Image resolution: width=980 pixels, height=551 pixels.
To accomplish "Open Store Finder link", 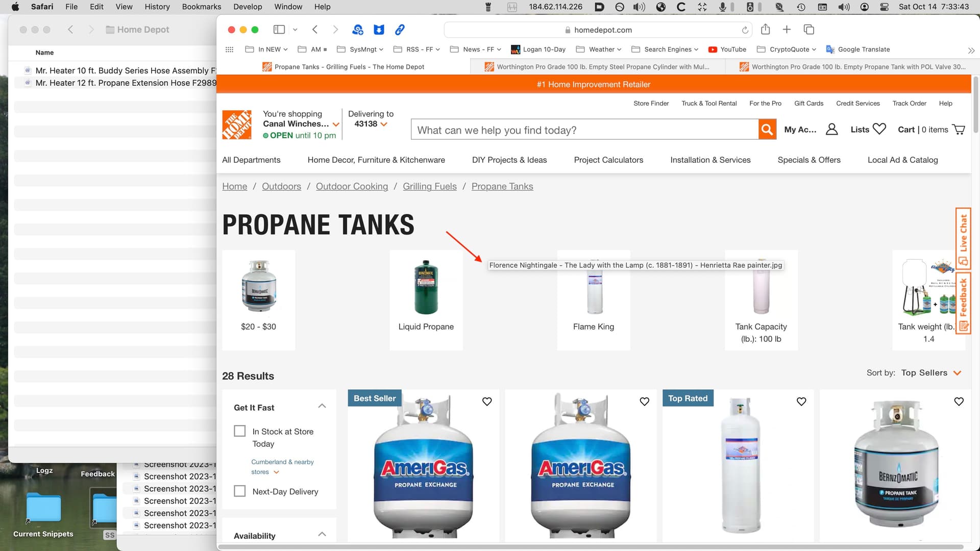I will point(651,103).
